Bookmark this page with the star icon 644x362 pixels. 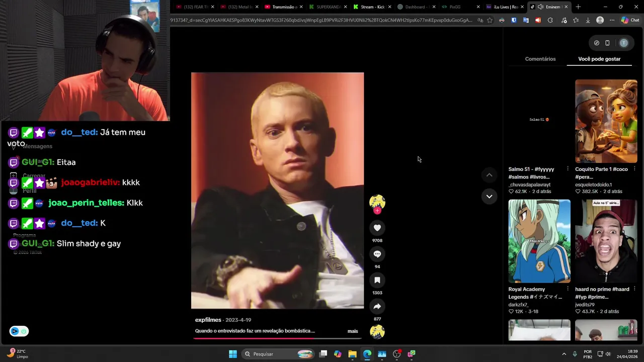[490, 20]
